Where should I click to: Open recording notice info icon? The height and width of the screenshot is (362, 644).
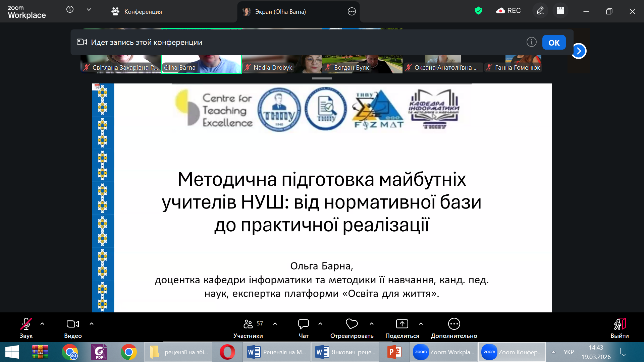[532, 42]
